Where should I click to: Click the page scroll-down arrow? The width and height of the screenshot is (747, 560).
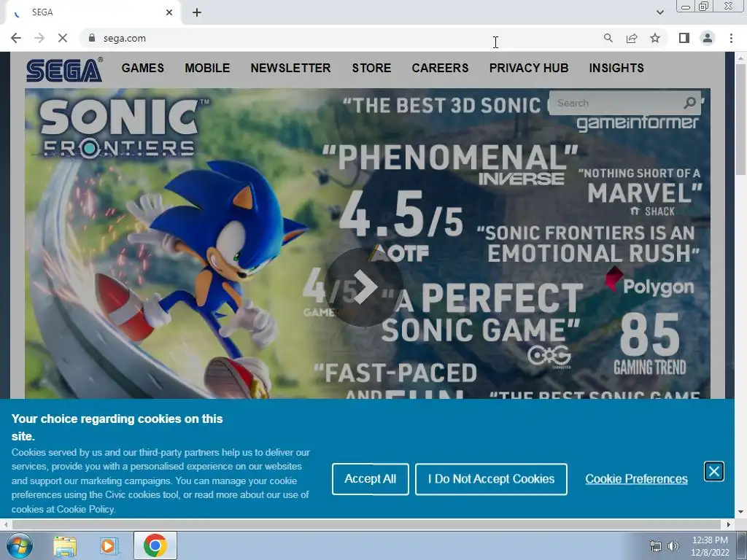[740, 513]
